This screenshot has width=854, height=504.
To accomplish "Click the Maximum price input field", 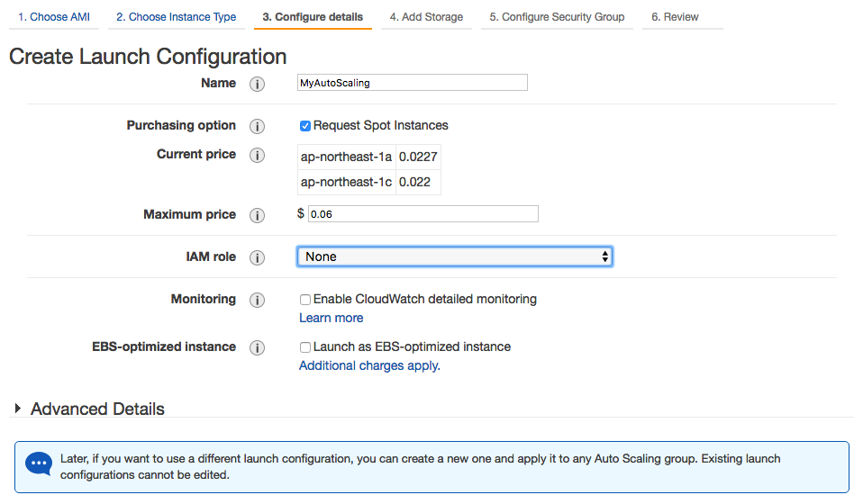I will click(x=422, y=214).
